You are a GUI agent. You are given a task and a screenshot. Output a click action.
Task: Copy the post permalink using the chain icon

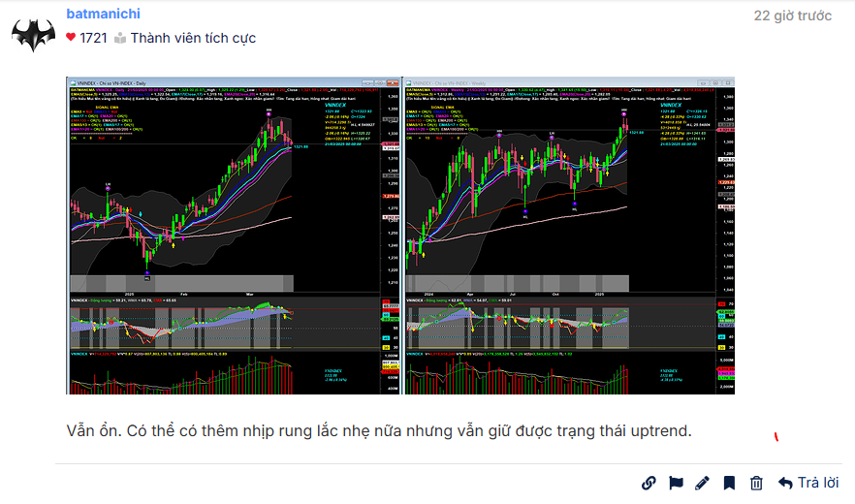point(649,483)
